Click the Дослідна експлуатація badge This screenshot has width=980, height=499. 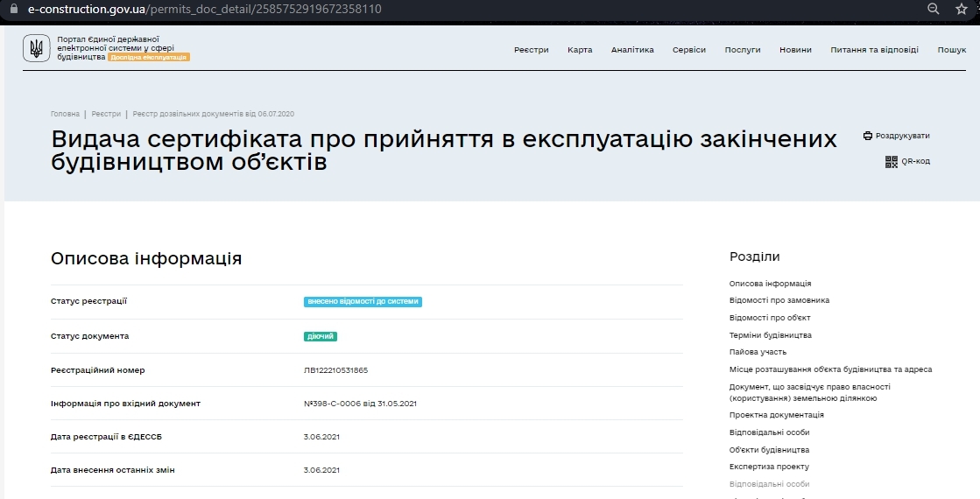click(x=148, y=58)
